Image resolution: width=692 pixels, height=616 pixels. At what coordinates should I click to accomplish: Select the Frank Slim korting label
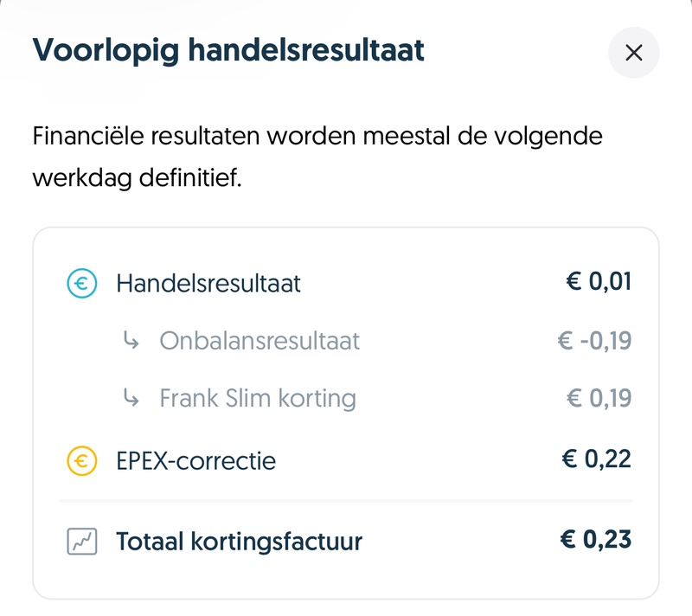258,398
